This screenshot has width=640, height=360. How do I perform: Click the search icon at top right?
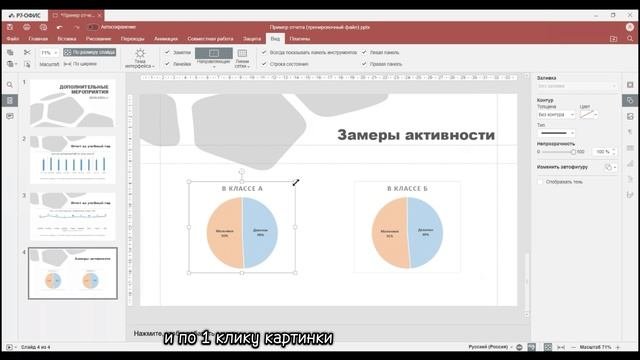coord(630,39)
